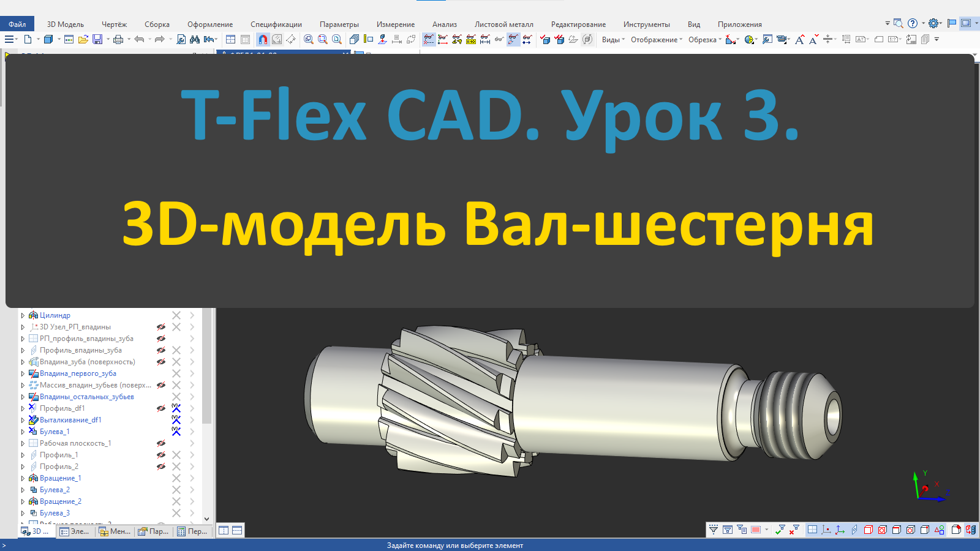Screen dimensions: 980x551
Task: Toggle the workplane grid filter icon
Action: pyautogui.click(x=812, y=530)
